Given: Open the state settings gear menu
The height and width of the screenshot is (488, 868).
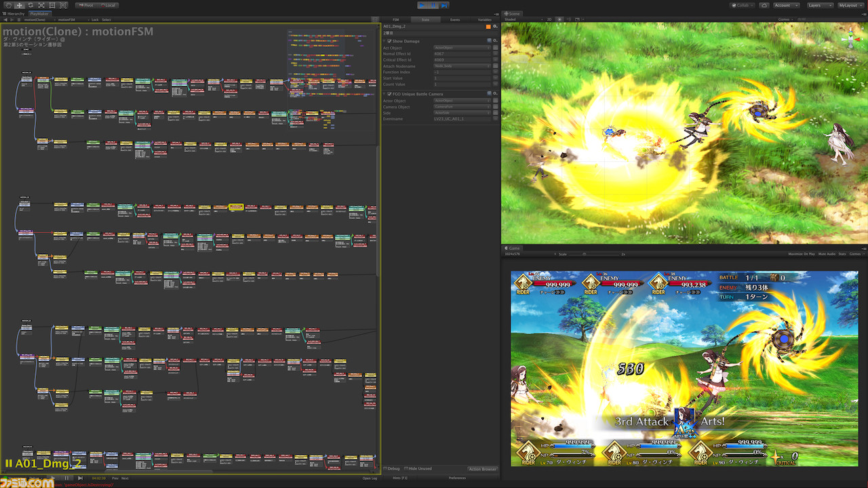Looking at the screenshot, I should pyautogui.click(x=496, y=26).
